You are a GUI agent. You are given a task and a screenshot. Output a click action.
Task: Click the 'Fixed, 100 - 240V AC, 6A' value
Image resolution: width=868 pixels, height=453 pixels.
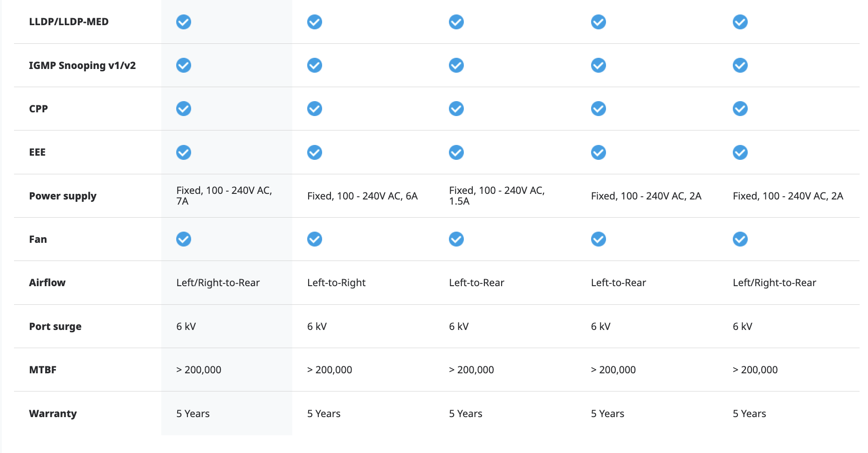coord(362,196)
